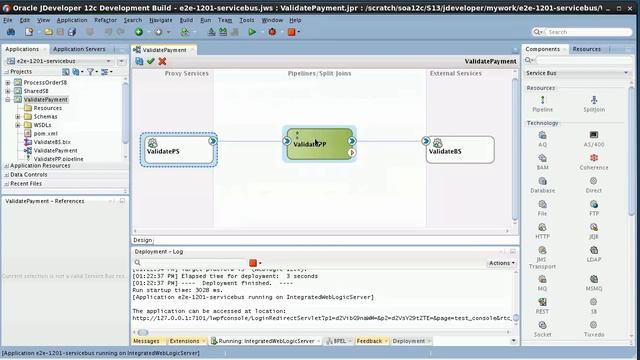Click the red stop button in Deployment log
This screenshot has height=360, width=640.
[x=253, y=263]
